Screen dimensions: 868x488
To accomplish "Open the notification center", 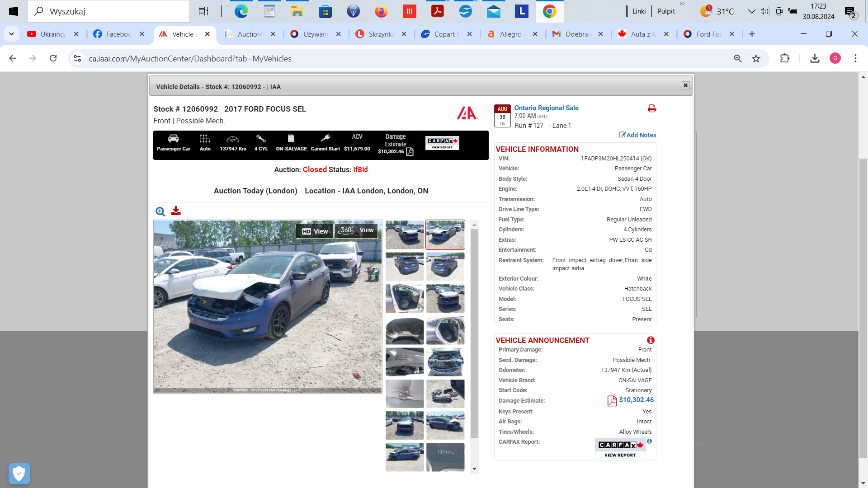I will (x=850, y=12).
